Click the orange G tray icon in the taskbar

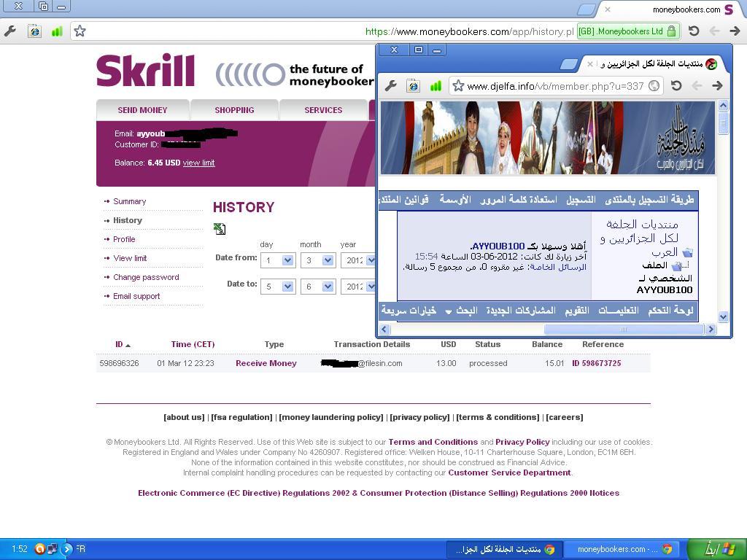coord(40,549)
